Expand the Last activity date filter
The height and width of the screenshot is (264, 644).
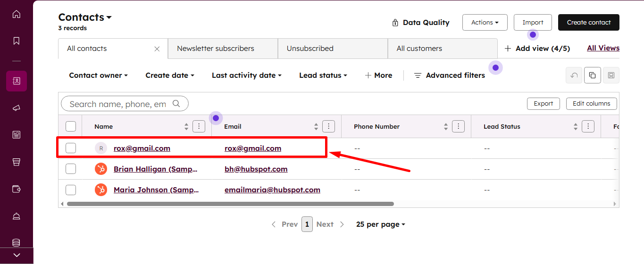pyautogui.click(x=247, y=75)
